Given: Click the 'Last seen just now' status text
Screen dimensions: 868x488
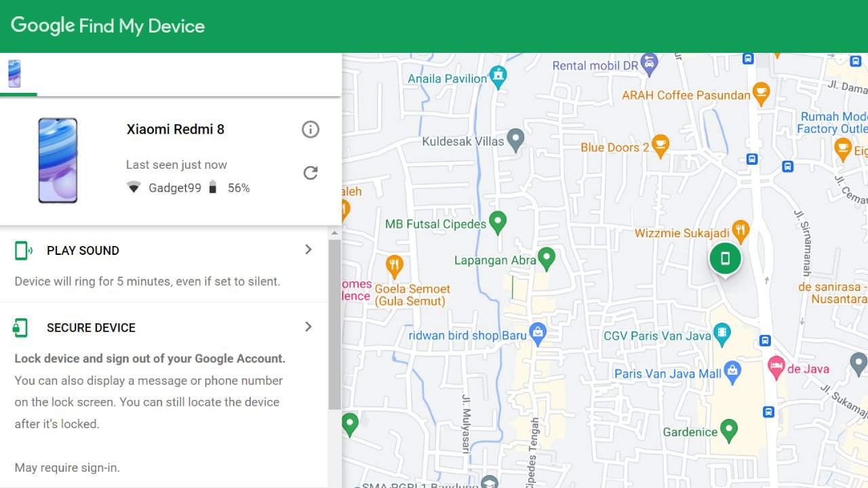Looking at the screenshot, I should pos(176,165).
